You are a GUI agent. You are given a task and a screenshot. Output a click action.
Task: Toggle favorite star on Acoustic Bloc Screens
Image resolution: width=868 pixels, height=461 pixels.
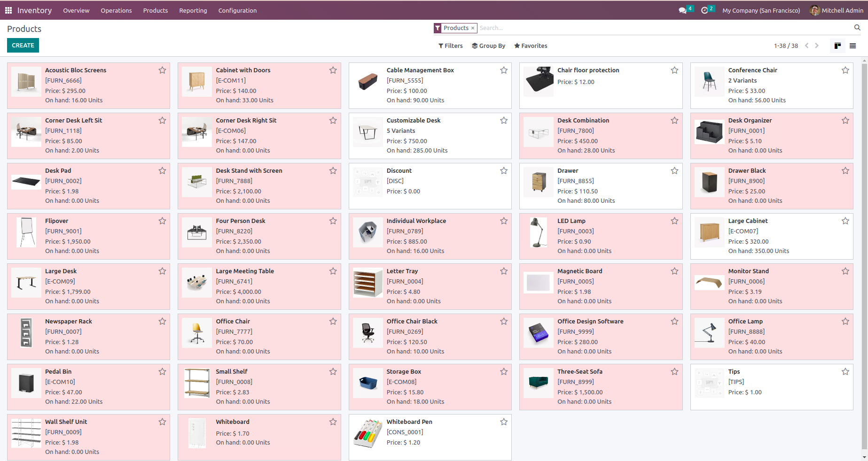tap(162, 70)
